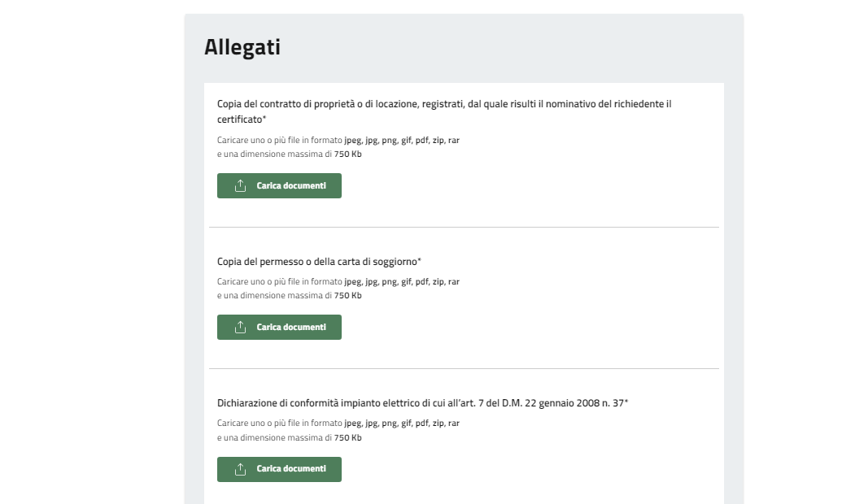Image resolution: width=868 pixels, height=504 pixels.
Task: Click required asterisk after 'certificato'
Action: point(265,119)
